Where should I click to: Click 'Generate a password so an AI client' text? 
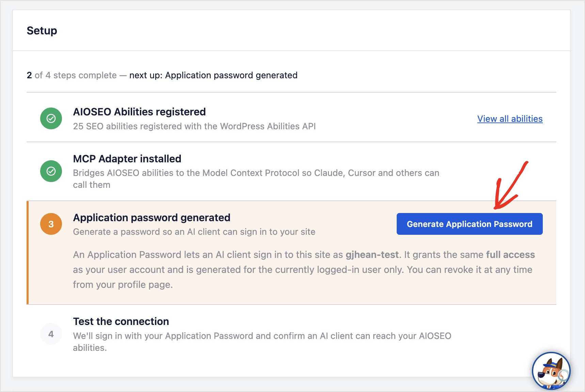coord(194,232)
